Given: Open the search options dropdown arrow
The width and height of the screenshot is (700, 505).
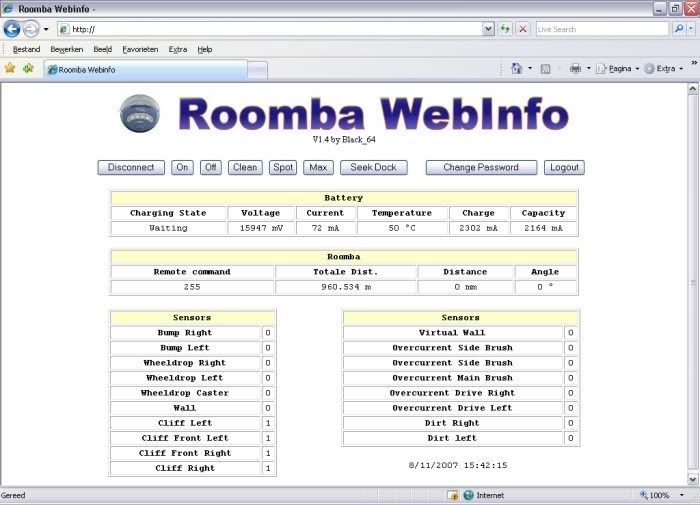Looking at the screenshot, I should [x=691, y=29].
